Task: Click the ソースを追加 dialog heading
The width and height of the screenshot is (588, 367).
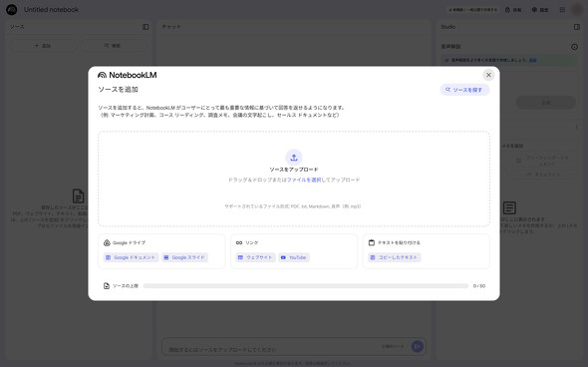Action: (x=119, y=90)
